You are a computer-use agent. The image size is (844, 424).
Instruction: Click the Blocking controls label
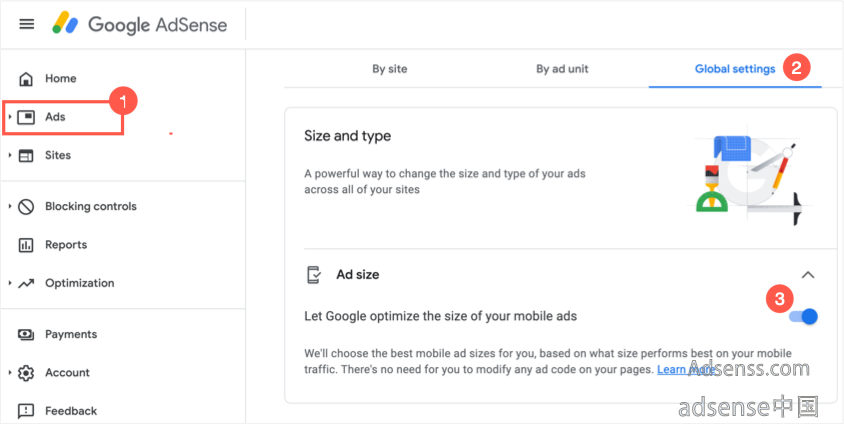pyautogui.click(x=91, y=207)
